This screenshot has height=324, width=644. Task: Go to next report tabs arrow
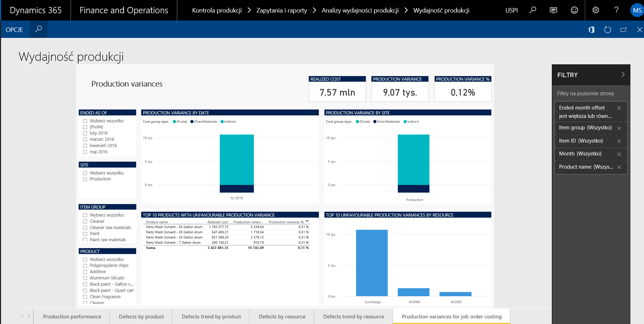[x=29, y=316]
